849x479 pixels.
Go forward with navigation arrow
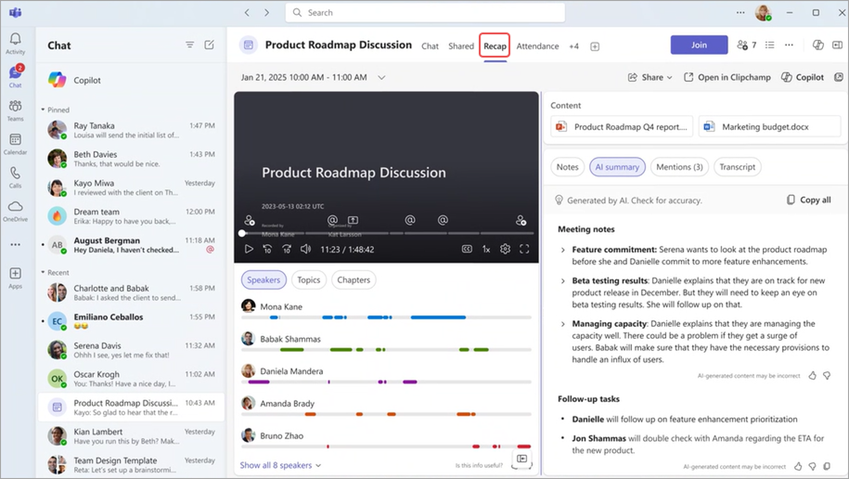pyautogui.click(x=266, y=12)
